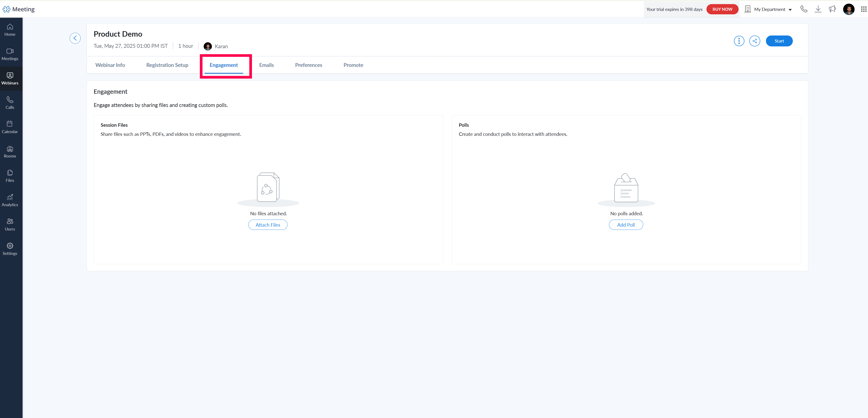
Task: Switch to the Preferences tab
Action: click(x=309, y=65)
